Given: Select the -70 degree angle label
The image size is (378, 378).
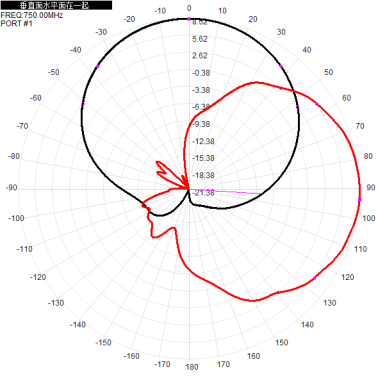Looking at the screenshot, I should [22, 126].
